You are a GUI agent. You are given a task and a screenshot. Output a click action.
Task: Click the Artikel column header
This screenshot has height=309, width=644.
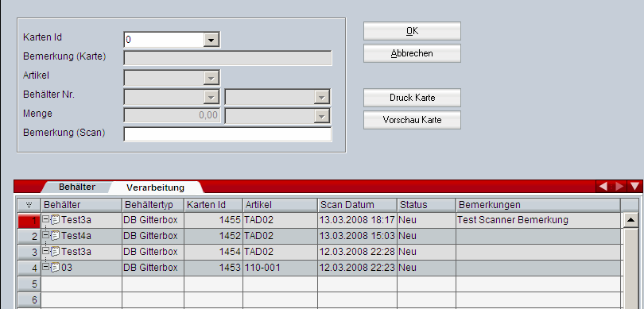pyautogui.click(x=281, y=205)
